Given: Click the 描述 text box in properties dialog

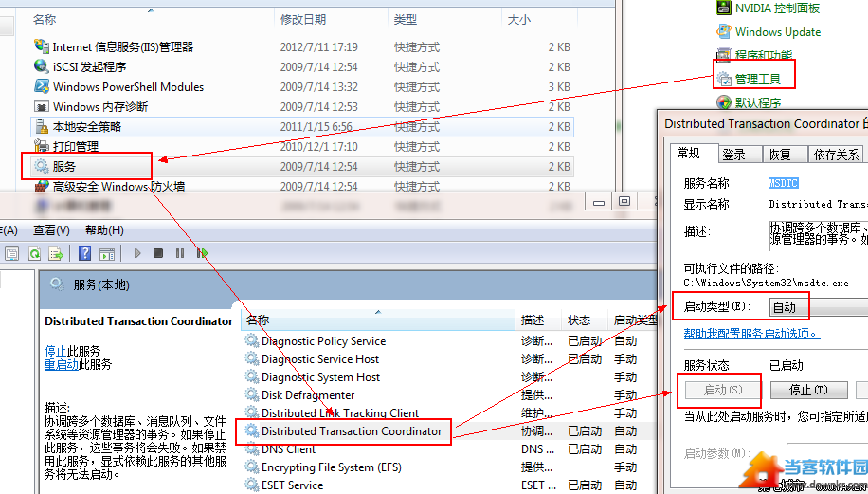Looking at the screenshot, I should pos(819,236).
